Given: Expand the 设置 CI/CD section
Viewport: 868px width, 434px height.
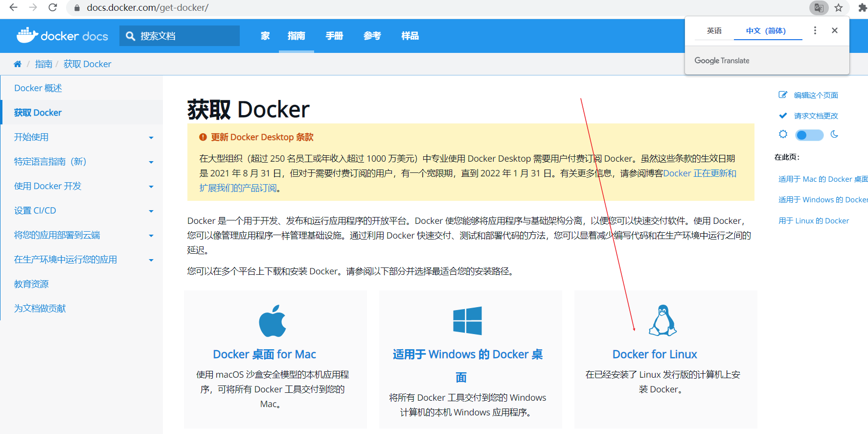Looking at the screenshot, I should (151, 211).
